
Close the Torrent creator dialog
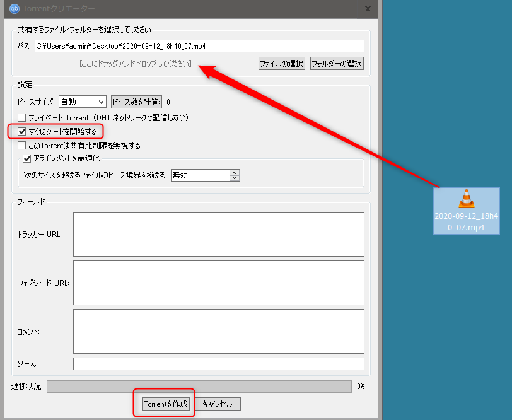pyautogui.click(x=368, y=9)
